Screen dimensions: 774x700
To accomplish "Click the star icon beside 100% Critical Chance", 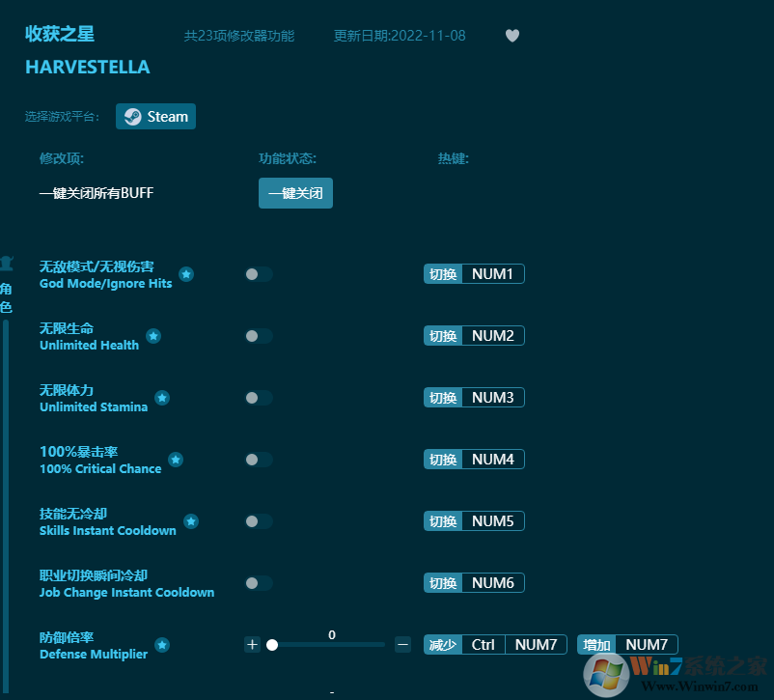I will tap(176, 460).
